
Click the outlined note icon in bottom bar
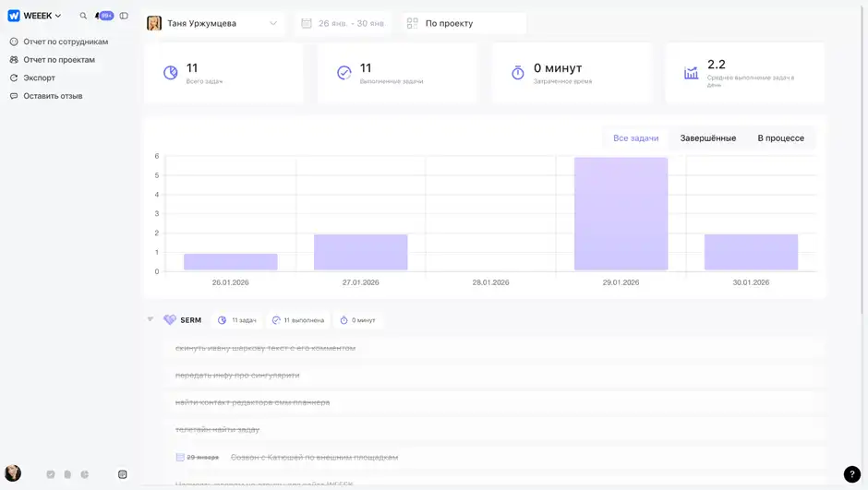[x=122, y=474]
